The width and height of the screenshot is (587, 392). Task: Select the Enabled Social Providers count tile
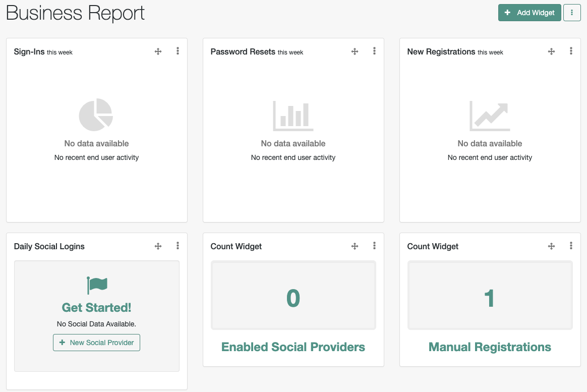tap(293, 295)
